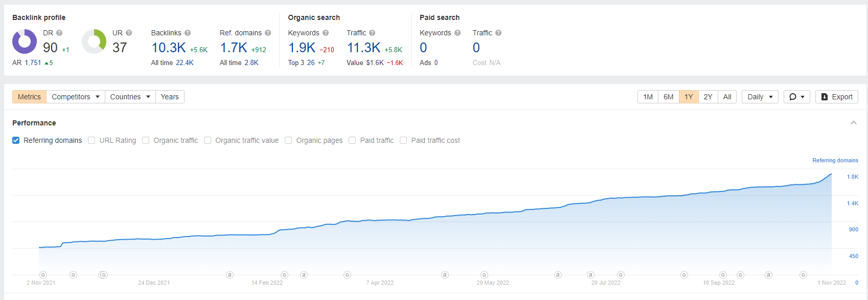Viewport: 868px width, 300px height.
Task: Click the Google update marker near 7 Apr 2022
Action: coord(348,275)
